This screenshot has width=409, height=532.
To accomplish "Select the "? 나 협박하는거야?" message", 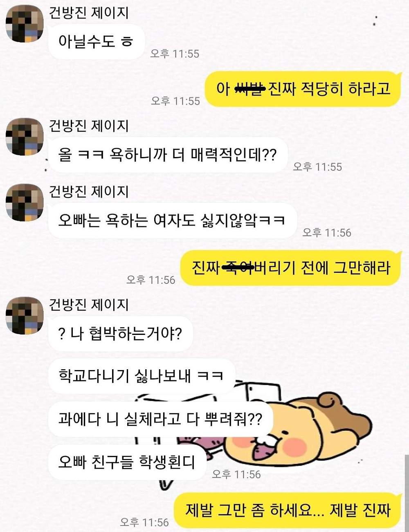I will [x=120, y=334].
